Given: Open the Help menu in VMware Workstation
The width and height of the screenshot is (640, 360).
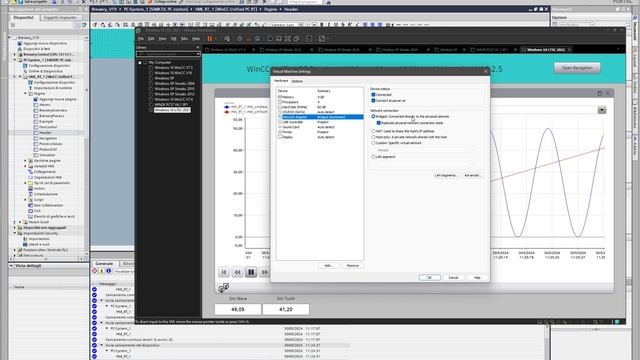Looking at the screenshot, I should [196, 39].
